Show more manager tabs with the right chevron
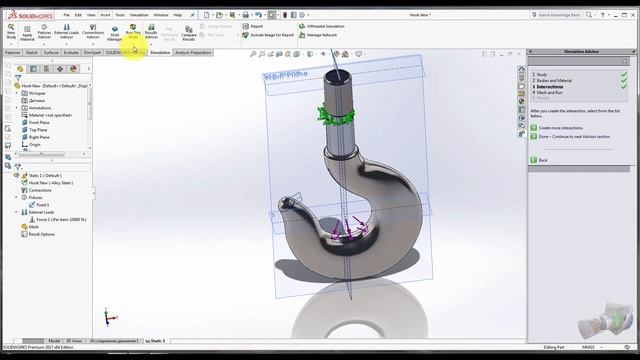This screenshot has height=360, width=640. (89, 69)
